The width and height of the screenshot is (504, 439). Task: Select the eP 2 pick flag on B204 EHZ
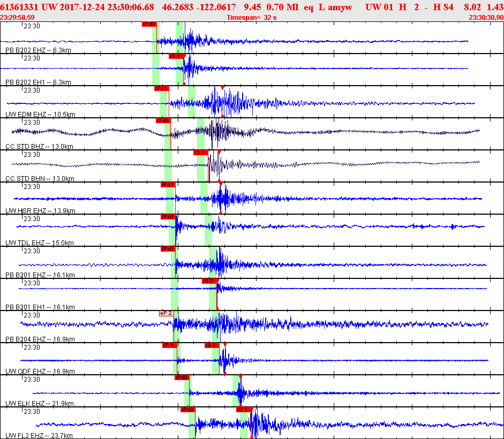pos(166,313)
